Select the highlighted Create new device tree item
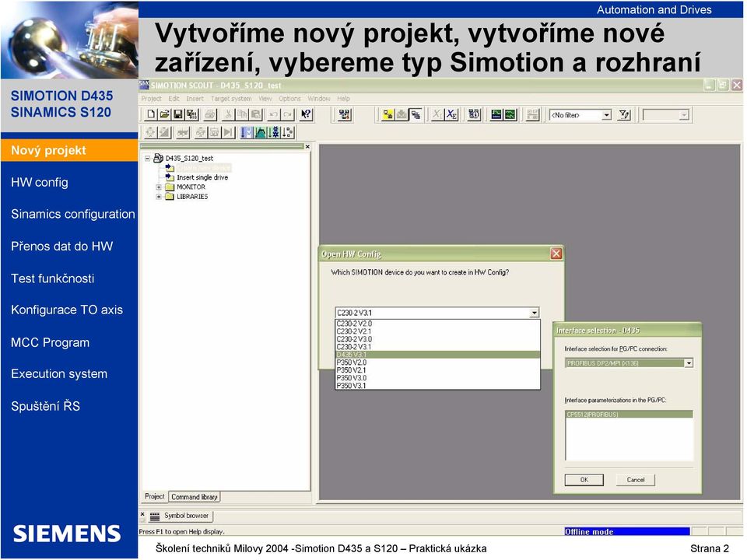The image size is (747, 560). (x=203, y=168)
